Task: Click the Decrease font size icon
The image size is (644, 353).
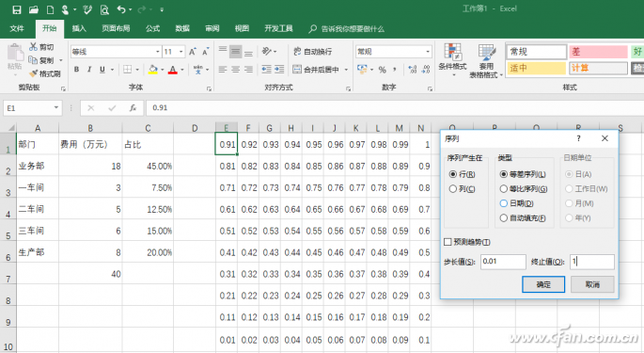Action: pyautogui.click(x=205, y=52)
